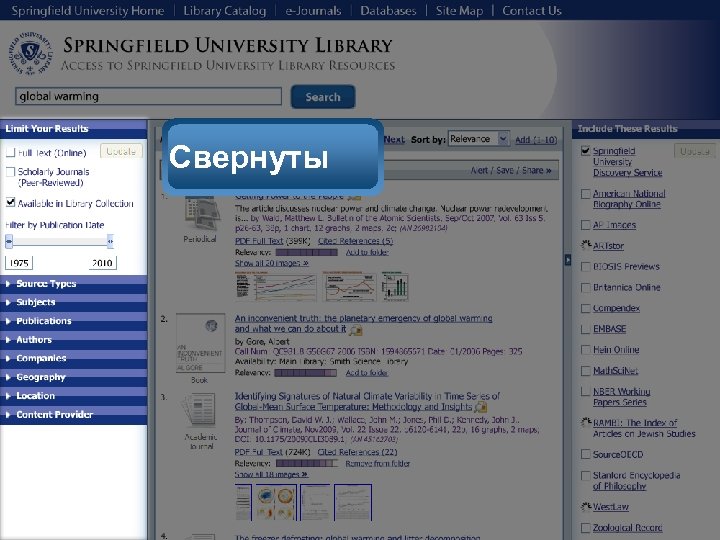Open Databases in top navigation
The height and width of the screenshot is (540, 720).
(388, 11)
